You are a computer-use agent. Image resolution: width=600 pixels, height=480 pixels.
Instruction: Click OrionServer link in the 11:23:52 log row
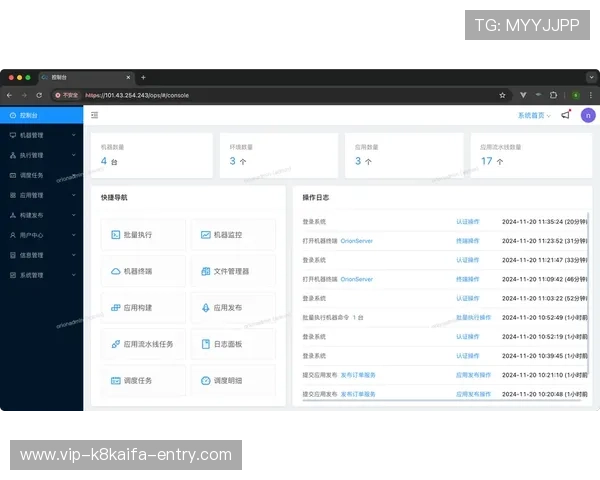(357, 241)
